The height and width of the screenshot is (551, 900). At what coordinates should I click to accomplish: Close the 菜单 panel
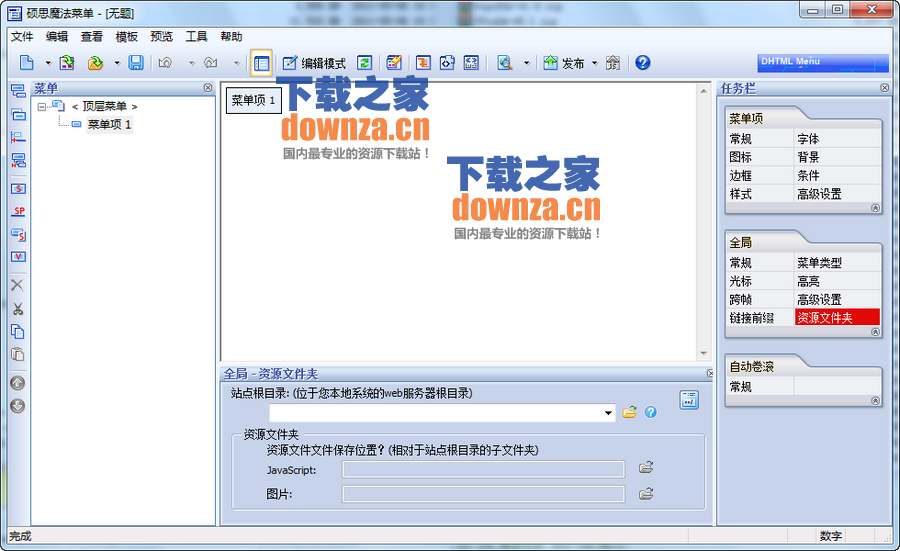(x=208, y=88)
